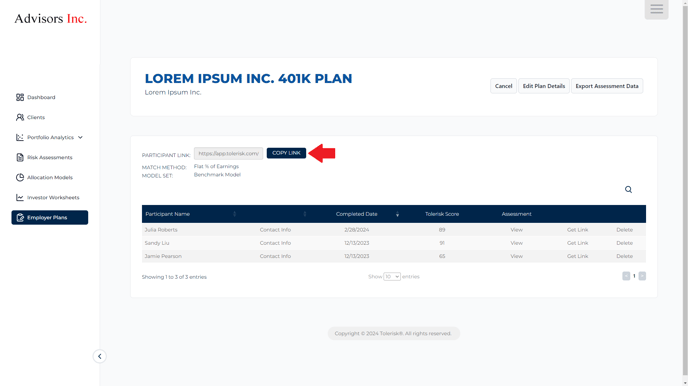The height and width of the screenshot is (386, 688).
Task: Sort by Participant Name column arrows
Action: (234, 214)
